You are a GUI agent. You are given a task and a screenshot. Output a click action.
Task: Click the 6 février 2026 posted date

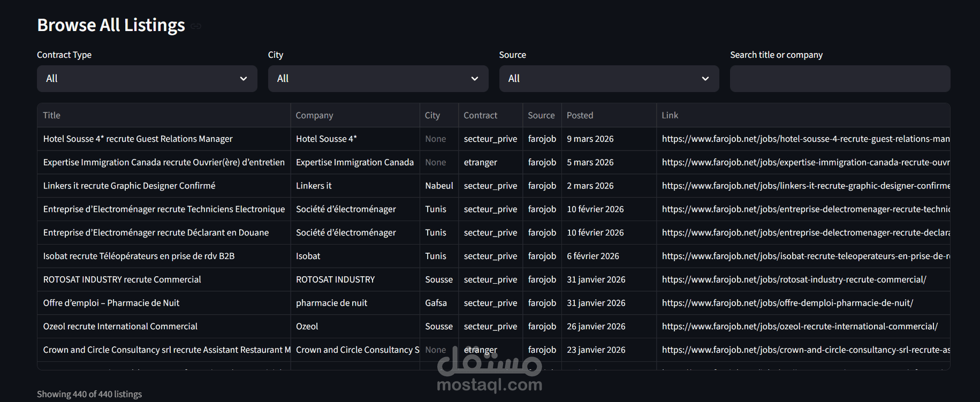pos(609,256)
